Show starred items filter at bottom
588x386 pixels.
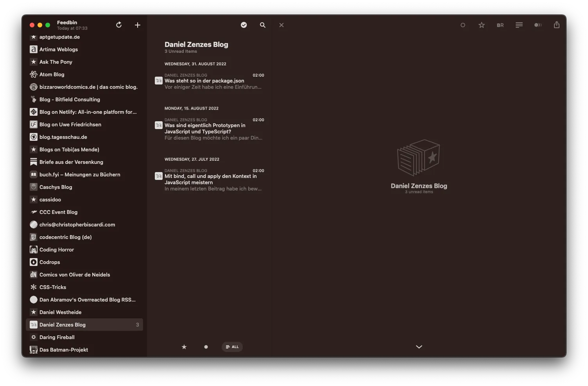tap(184, 347)
